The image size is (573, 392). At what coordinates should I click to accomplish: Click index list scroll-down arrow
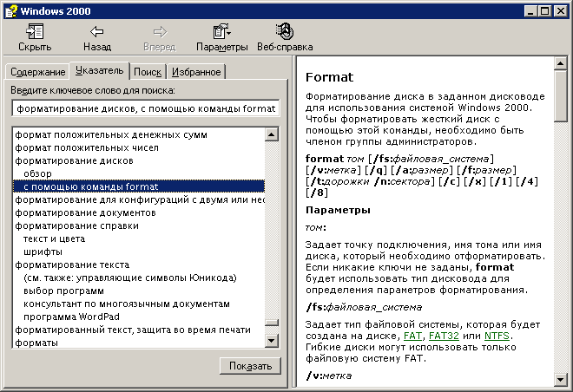(x=272, y=341)
